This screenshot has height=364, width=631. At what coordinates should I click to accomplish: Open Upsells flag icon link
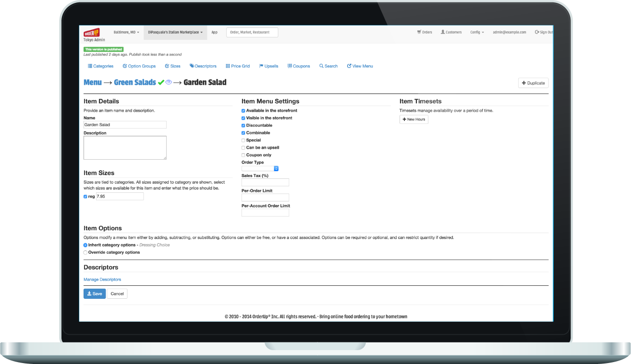coord(261,66)
